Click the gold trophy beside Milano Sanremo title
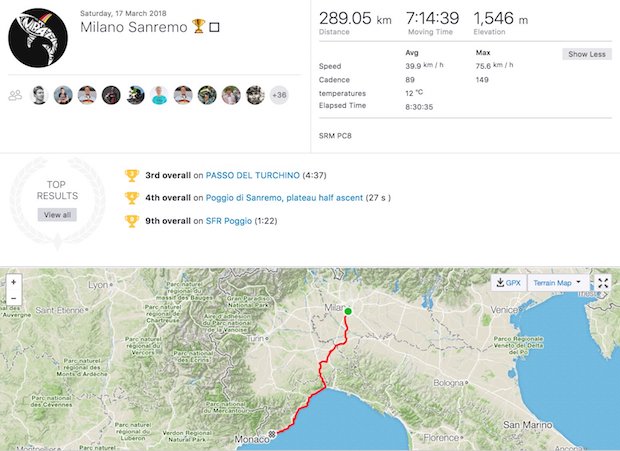Viewport: 620px width, 451px height. point(198,26)
